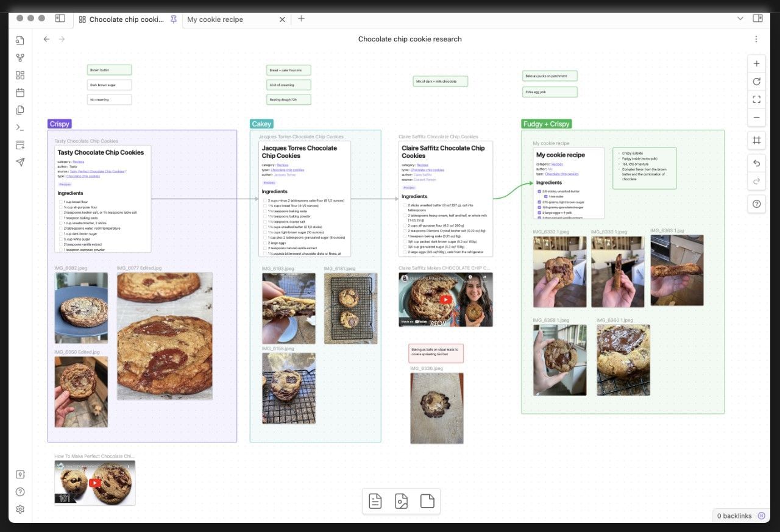Open the calendar view
Screen dimensions: 780x532
[20, 92]
